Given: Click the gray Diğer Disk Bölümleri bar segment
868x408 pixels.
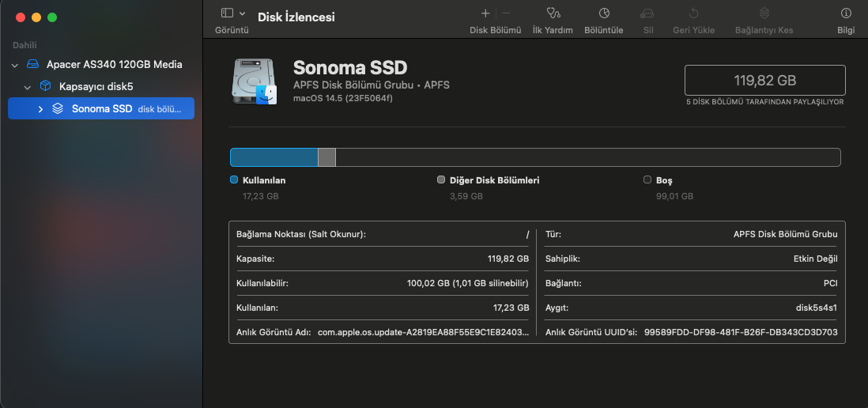Looking at the screenshot, I should point(326,157).
